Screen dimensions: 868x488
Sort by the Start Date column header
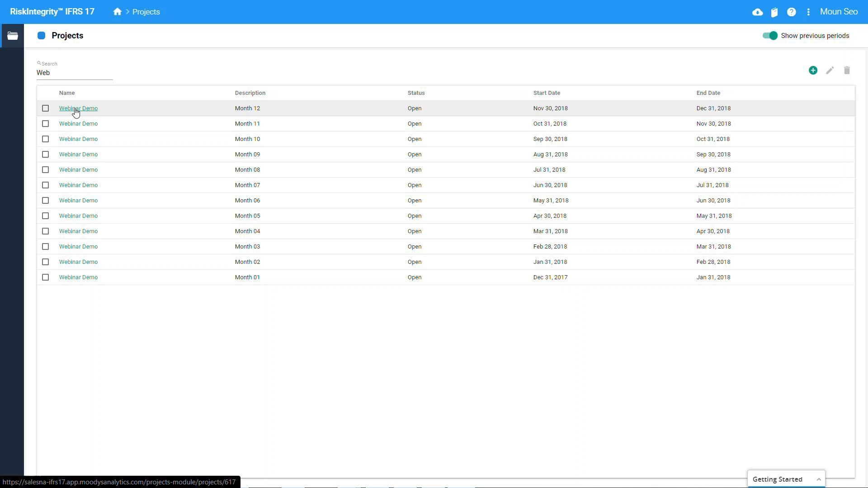[x=547, y=93]
